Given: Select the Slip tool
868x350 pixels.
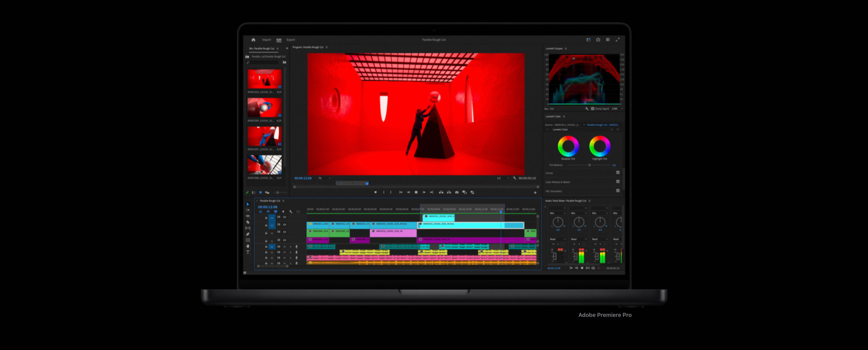Looking at the screenshot, I should pyautogui.click(x=248, y=228).
